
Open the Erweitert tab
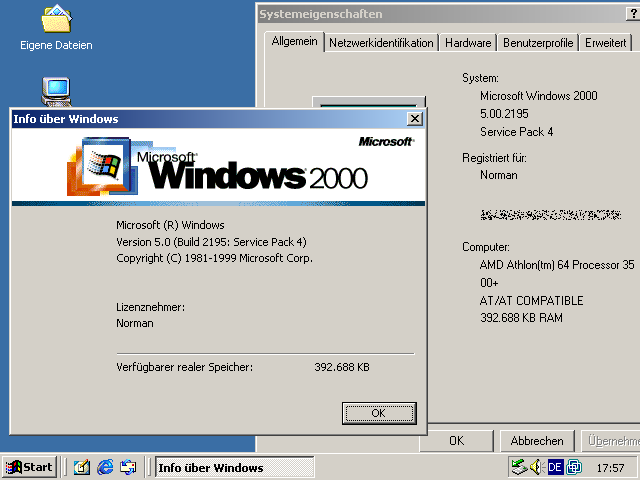click(605, 43)
